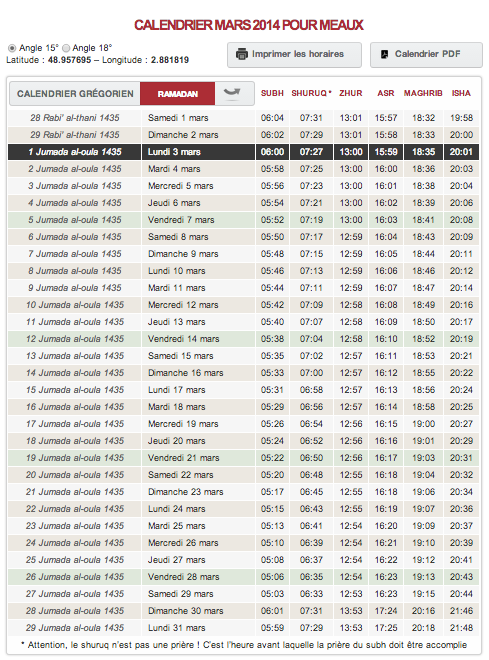489x660 pixels.
Task: Select the Lundi 10 mars row
Action: tap(243, 271)
